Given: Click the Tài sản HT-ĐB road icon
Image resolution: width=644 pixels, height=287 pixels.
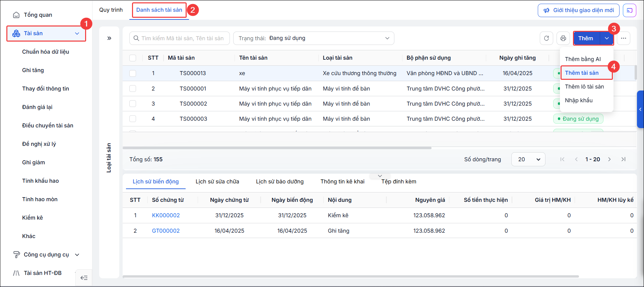Looking at the screenshot, I should (x=16, y=273).
